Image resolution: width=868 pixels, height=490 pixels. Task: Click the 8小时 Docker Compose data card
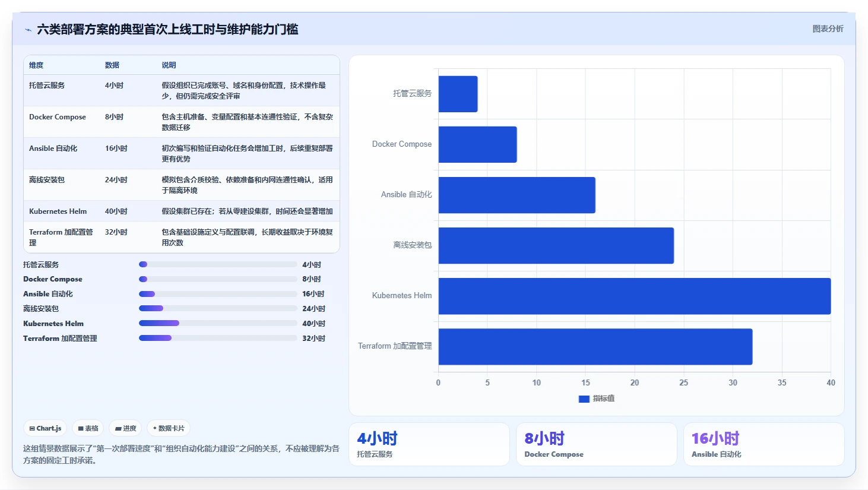(x=597, y=444)
